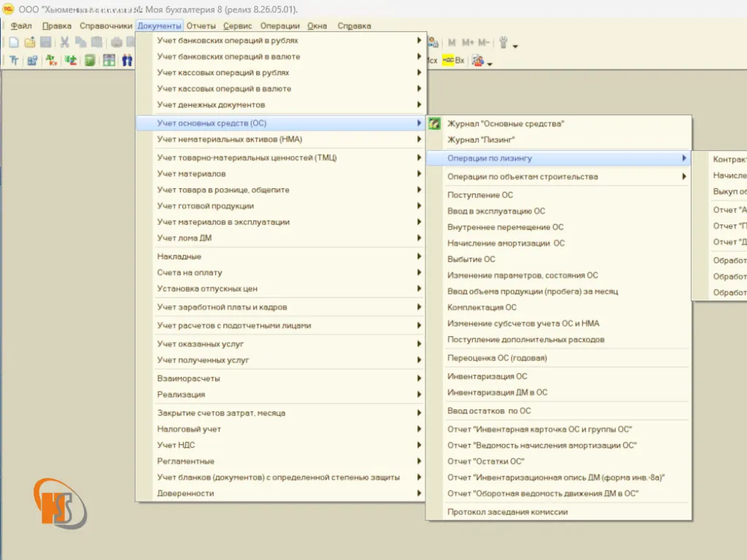Open Учет НДС submenu
Viewport: 747px width, 560px height.
(x=281, y=446)
